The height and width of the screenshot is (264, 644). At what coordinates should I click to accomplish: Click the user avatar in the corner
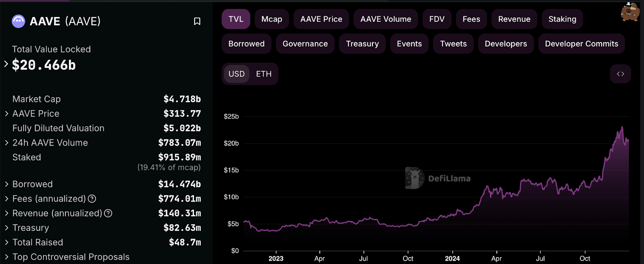coord(630,11)
